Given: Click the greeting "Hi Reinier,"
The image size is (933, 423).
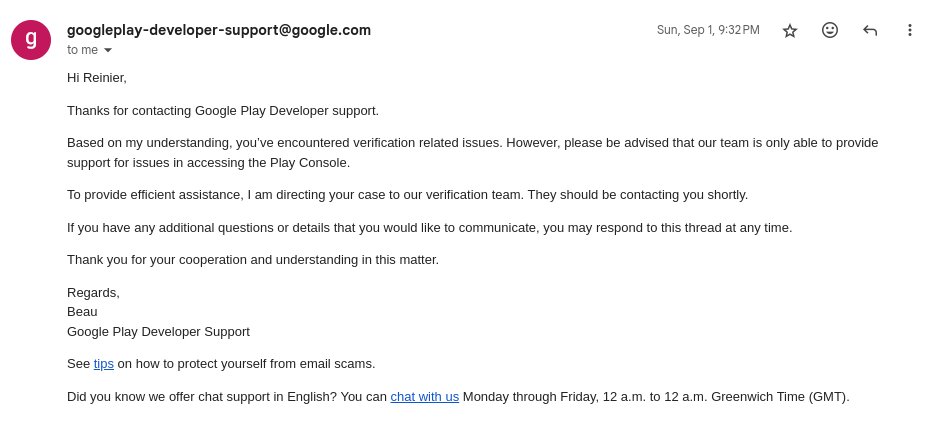Looking at the screenshot, I should click(x=97, y=78).
